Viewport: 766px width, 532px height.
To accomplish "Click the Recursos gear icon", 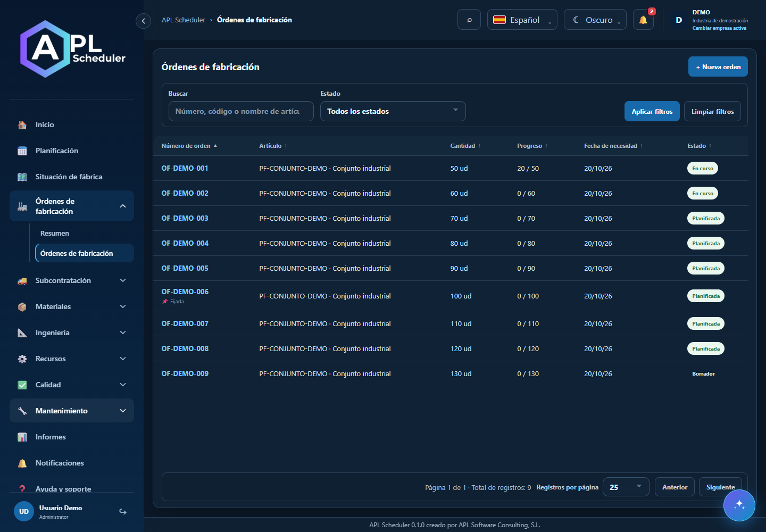I will tap(22, 359).
